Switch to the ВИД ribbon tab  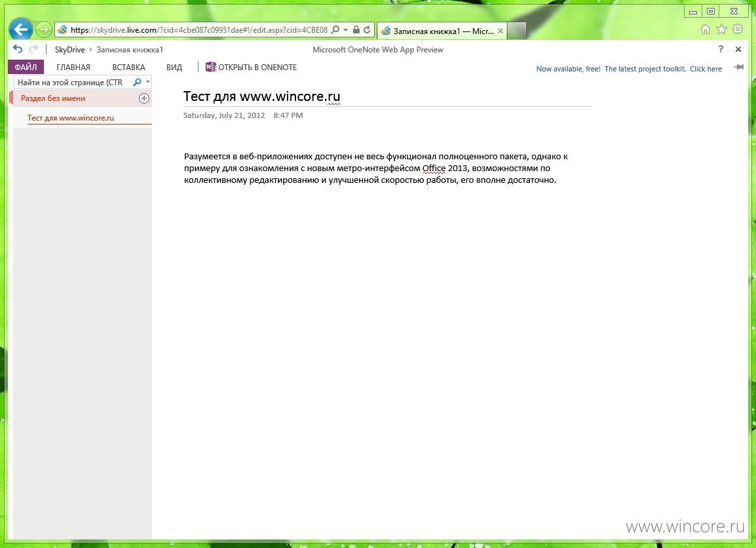tap(174, 67)
